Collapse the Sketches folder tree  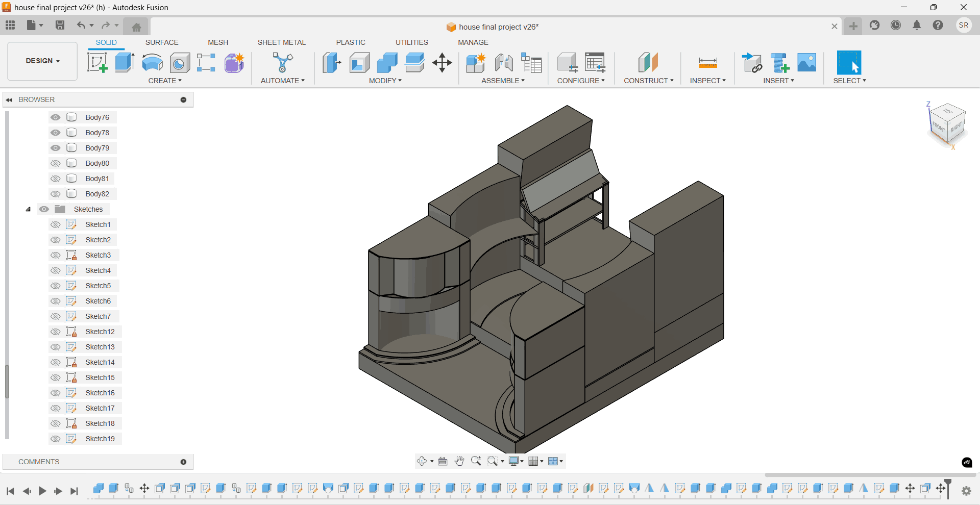(29, 209)
